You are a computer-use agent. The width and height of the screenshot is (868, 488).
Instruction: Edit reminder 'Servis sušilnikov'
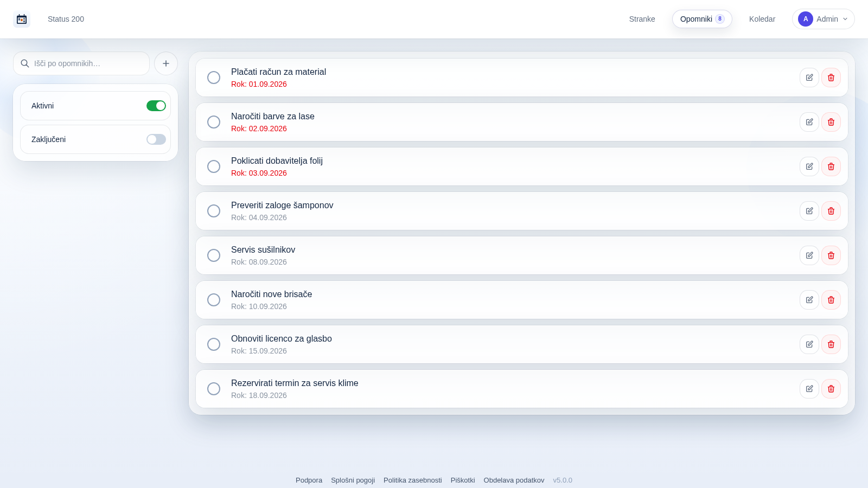pyautogui.click(x=809, y=255)
